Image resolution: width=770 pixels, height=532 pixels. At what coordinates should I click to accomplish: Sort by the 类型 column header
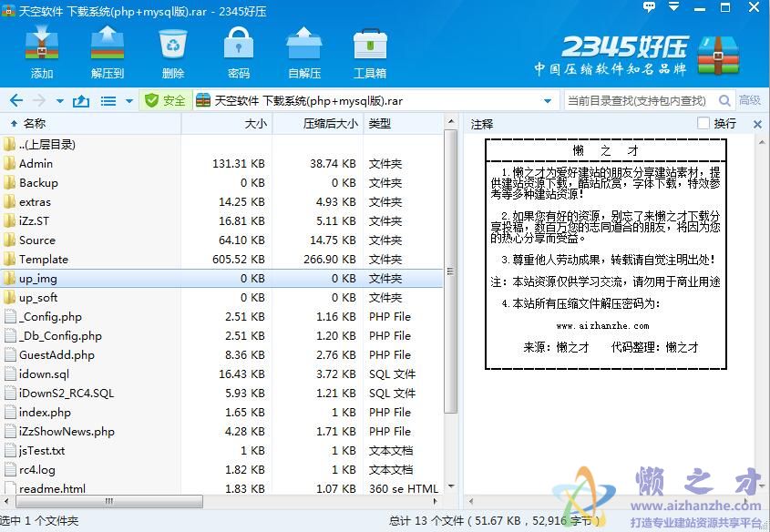tap(403, 124)
